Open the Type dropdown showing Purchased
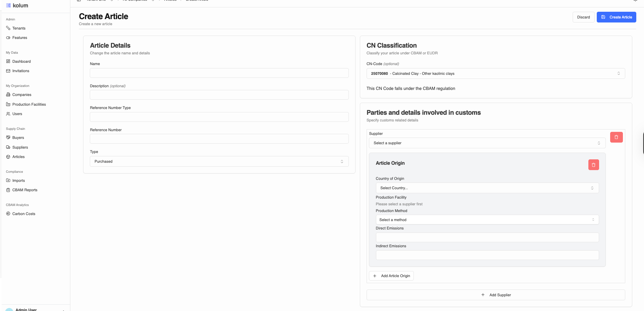Screen dimensions: 644x311 tap(219, 161)
